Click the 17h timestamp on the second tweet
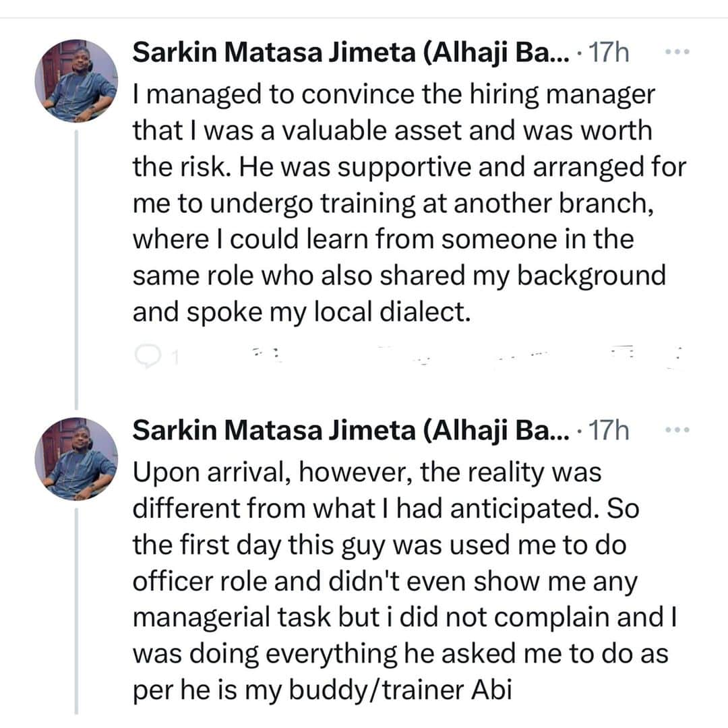 [x=609, y=430]
